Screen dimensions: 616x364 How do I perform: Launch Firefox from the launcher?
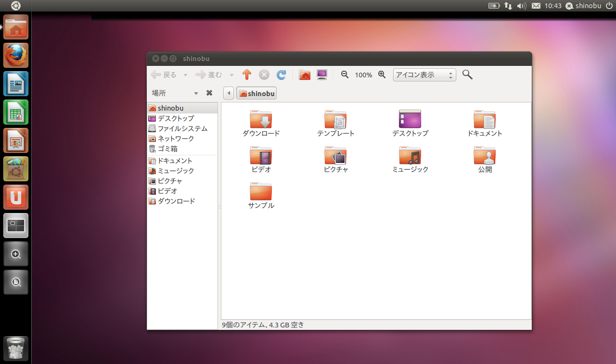pyautogui.click(x=16, y=55)
